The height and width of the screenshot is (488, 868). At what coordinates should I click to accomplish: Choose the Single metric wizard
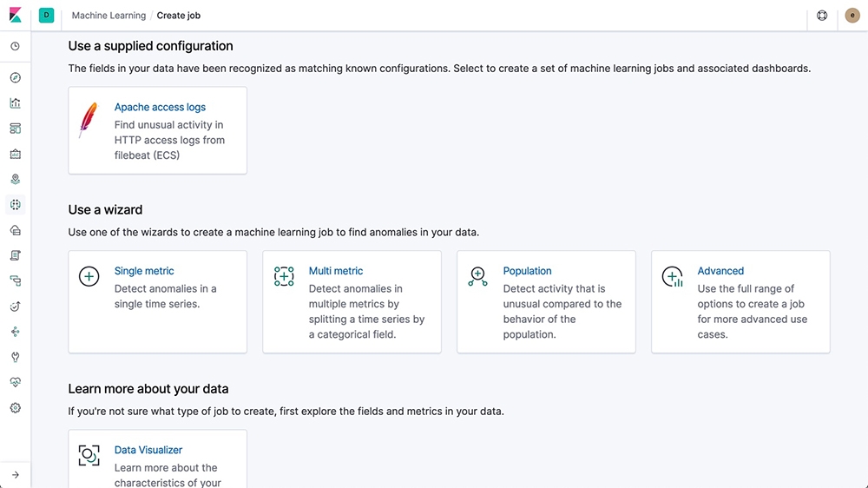point(157,301)
